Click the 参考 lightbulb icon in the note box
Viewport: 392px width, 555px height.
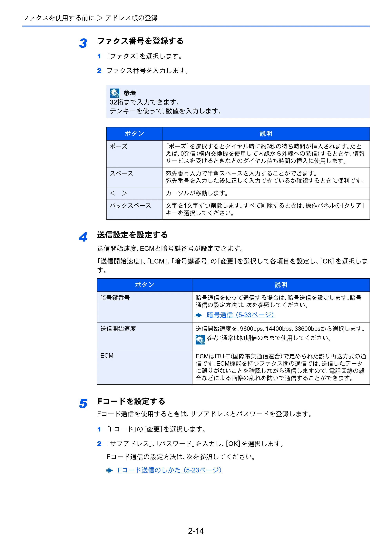[114, 93]
